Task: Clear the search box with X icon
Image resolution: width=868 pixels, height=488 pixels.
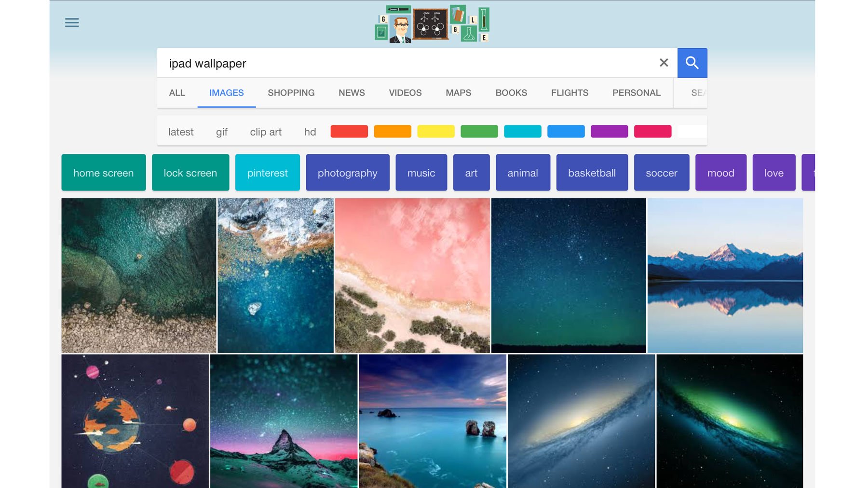Action: point(664,63)
